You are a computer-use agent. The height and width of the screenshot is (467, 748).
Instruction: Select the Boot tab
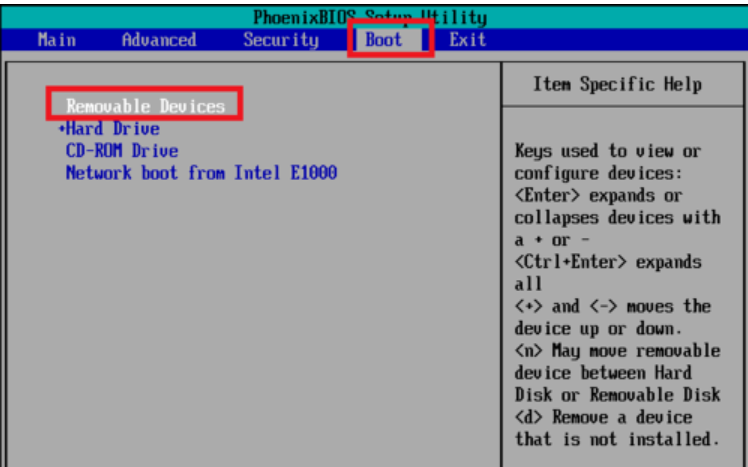(384, 40)
